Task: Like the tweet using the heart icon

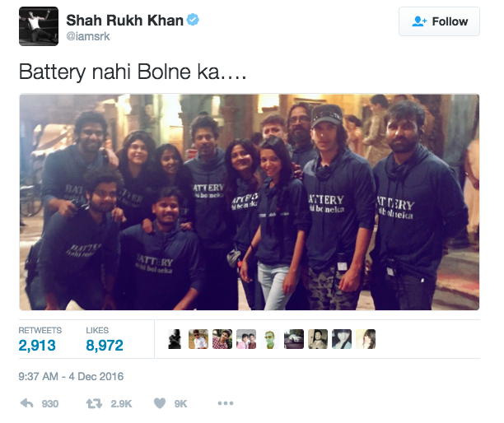Action: [160, 403]
